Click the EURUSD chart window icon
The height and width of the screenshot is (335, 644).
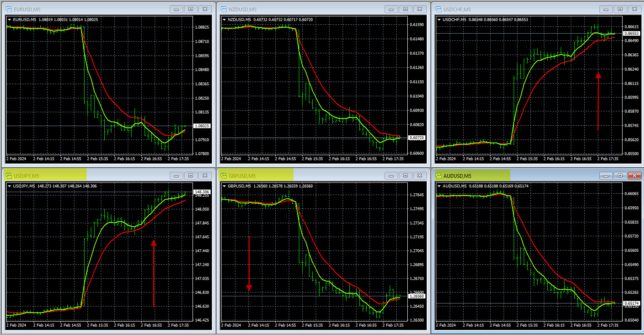[9, 9]
